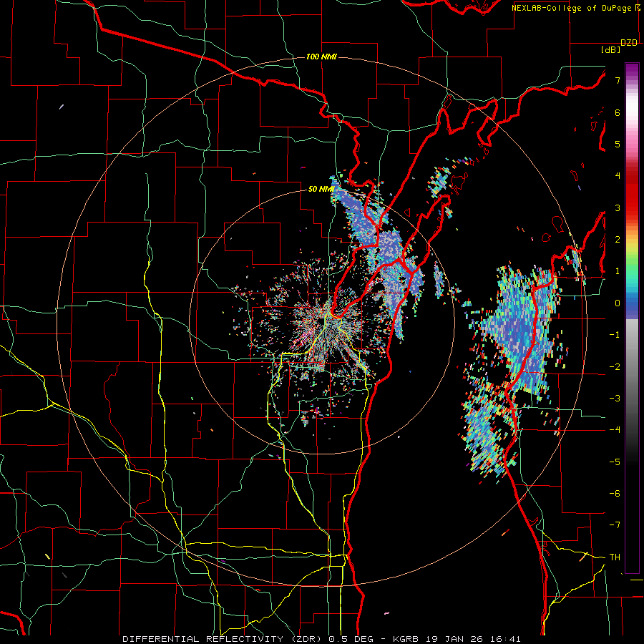This screenshot has width=644, height=644.
Task: Click the 2 value on color scale
Action: pyautogui.click(x=618, y=240)
